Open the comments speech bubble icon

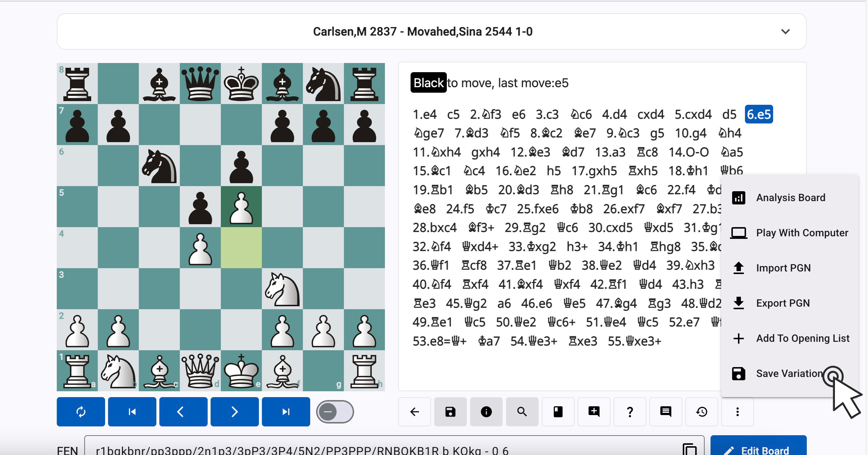click(665, 412)
